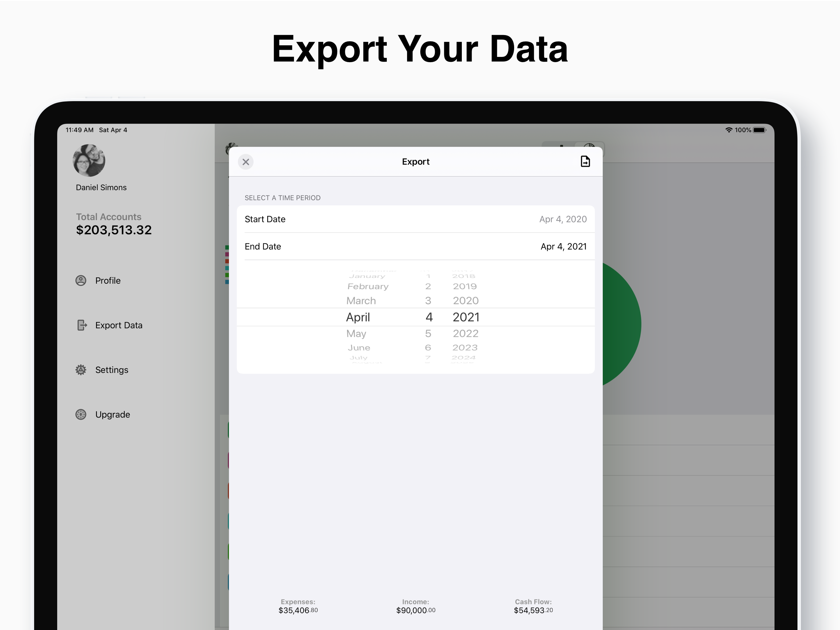The height and width of the screenshot is (630, 840).
Task: Click the Profile person icon in sidebar
Action: [x=81, y=281]
